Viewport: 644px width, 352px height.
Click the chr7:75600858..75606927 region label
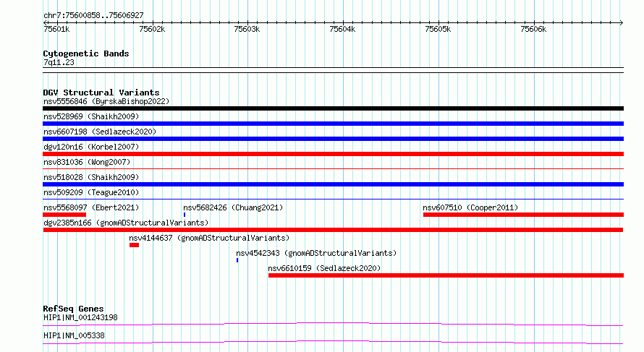(x=93, y=16)
